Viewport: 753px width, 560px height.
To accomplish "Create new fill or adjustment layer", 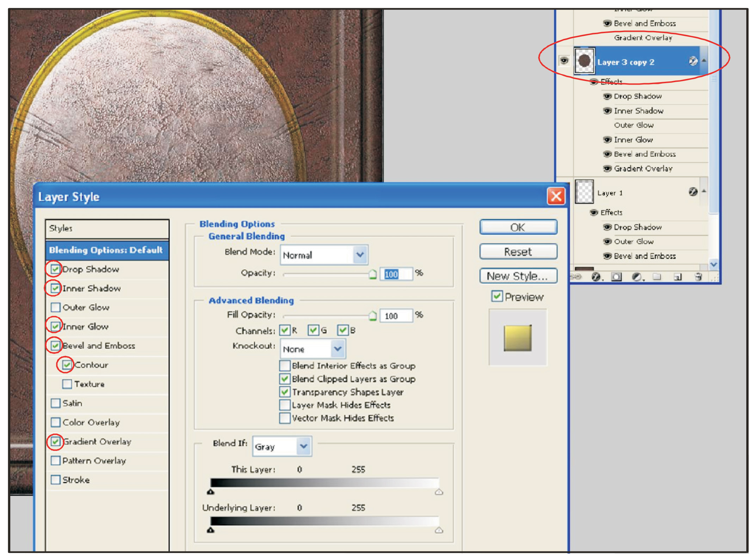I will (637, 277).
